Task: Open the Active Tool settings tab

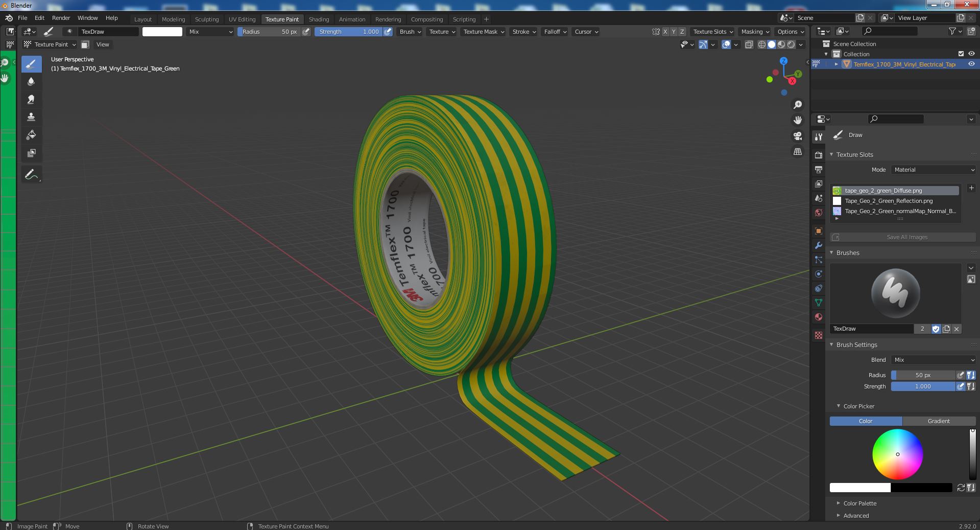Action: [819, 136]
